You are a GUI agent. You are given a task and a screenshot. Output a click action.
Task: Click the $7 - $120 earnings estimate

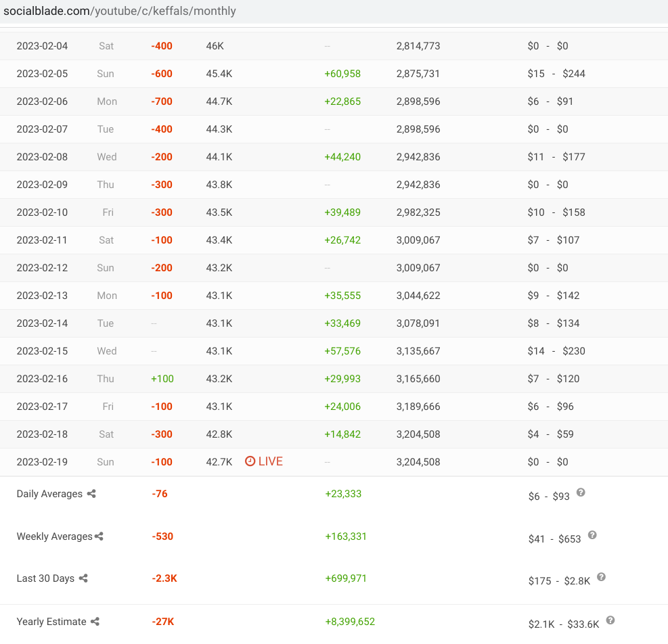pos(554,379)
